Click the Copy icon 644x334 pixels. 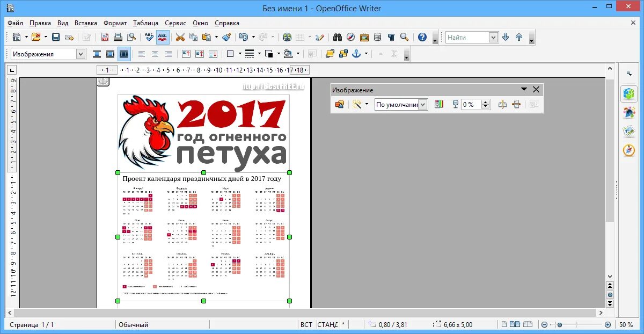click(193, 37)
